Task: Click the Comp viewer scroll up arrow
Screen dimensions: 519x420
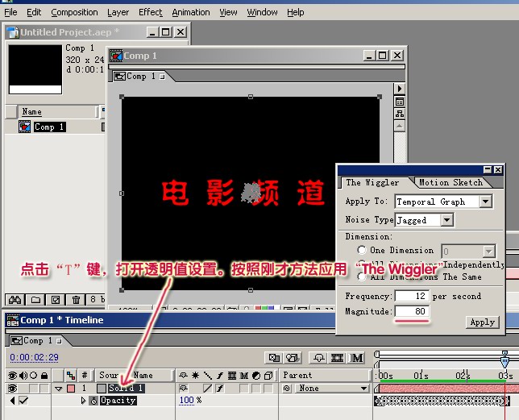Action: (400, 126)
